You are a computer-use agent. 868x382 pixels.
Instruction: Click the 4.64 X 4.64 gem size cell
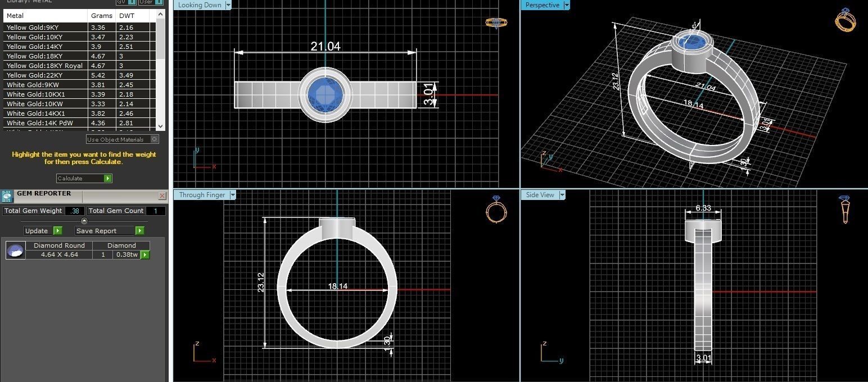click(x=59, y=255)
